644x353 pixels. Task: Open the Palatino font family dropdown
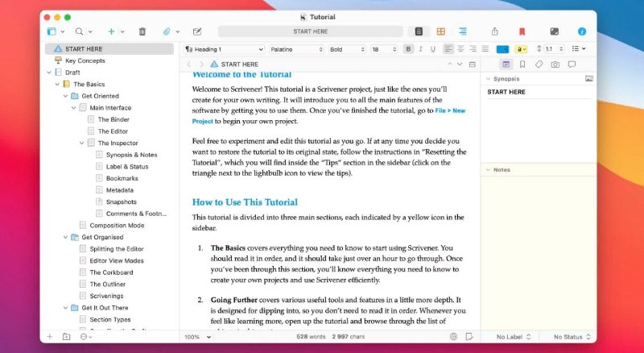295,49
